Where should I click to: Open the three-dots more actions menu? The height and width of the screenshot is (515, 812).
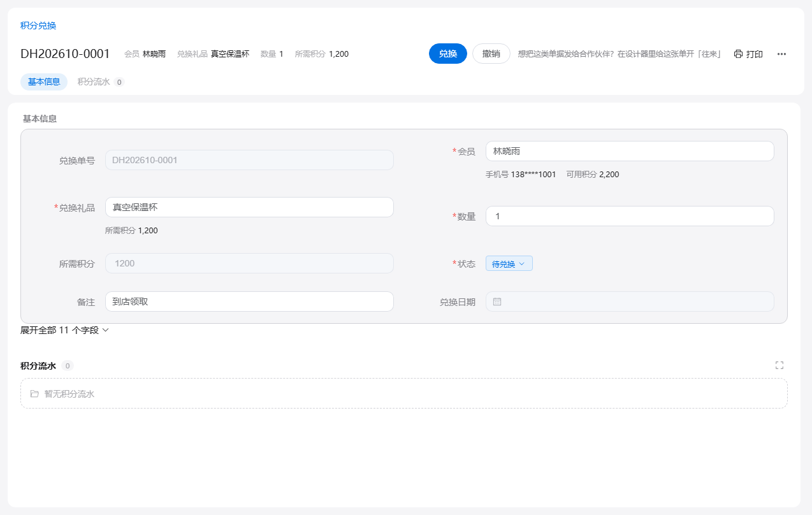coord(781,54)
